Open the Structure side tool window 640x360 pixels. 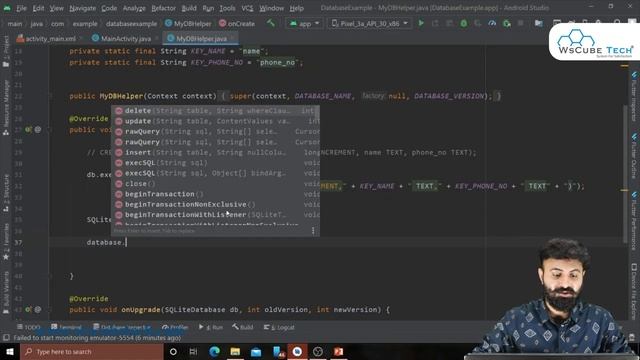(6, 193)
